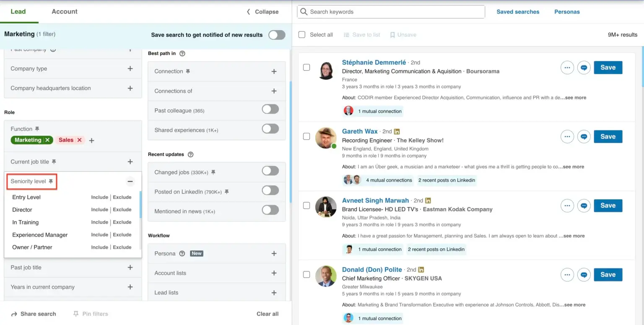
Task: Click LinkedIn badge next to Avneet Singh Marwah
Action: (x=428, y=201)
